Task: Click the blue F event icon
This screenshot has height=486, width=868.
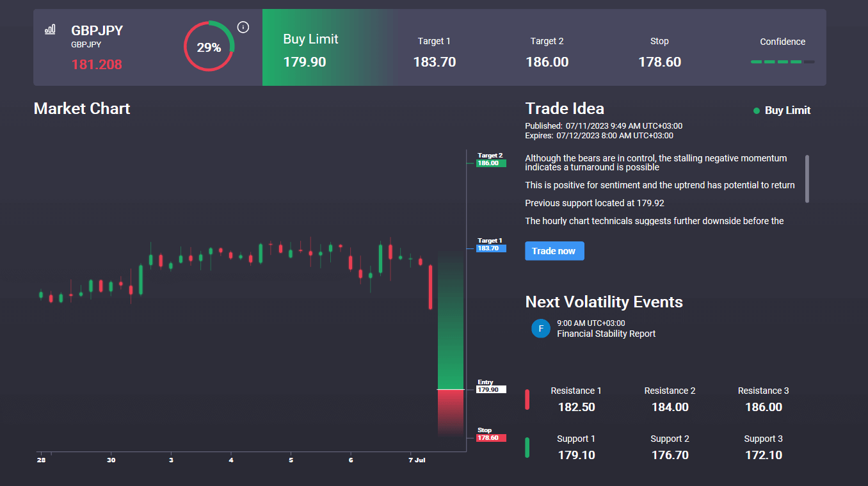Action: (x=541, y=328)
